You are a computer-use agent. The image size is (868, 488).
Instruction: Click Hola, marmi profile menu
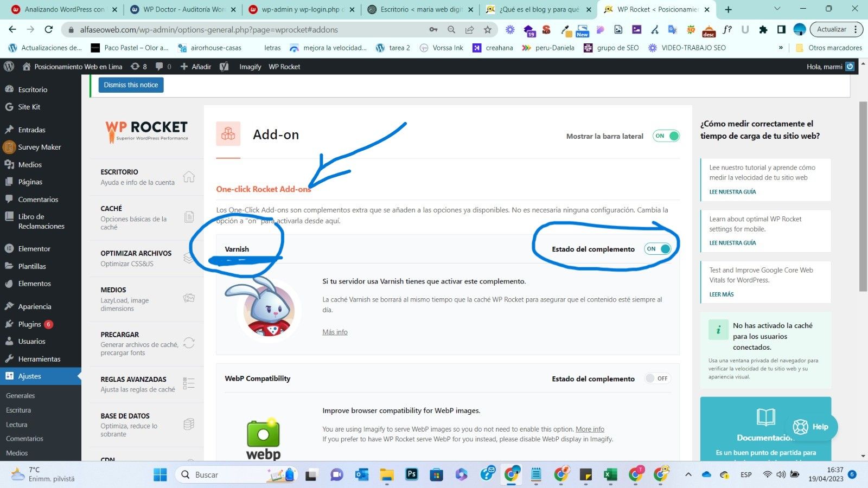[830, 67]
